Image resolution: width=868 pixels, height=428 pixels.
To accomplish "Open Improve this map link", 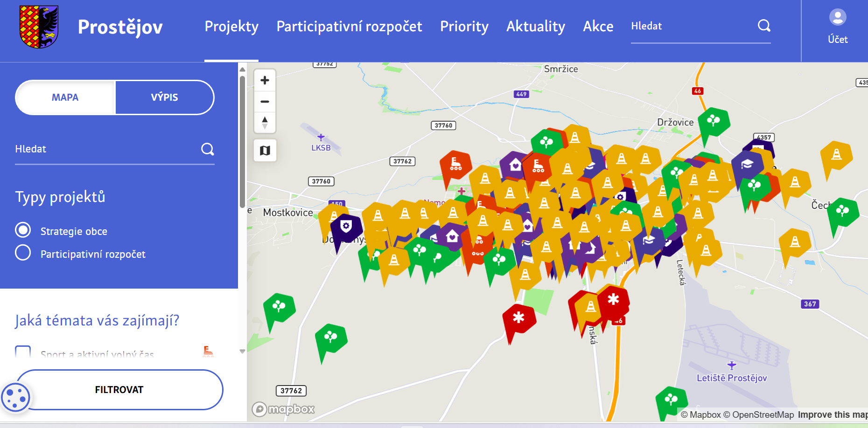I will 833,414.
